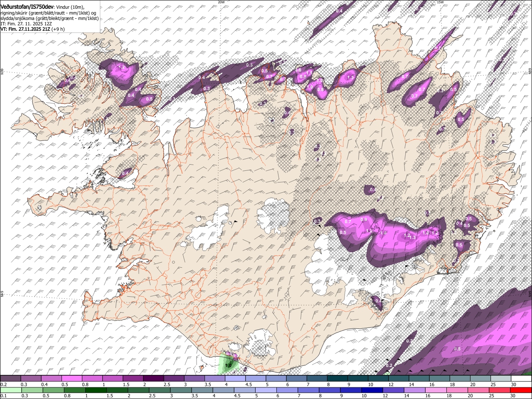This screenshot has width=532, height=399.
Task: Click the '4.5' value in the southeast offshore band
Action: (458, 349)
